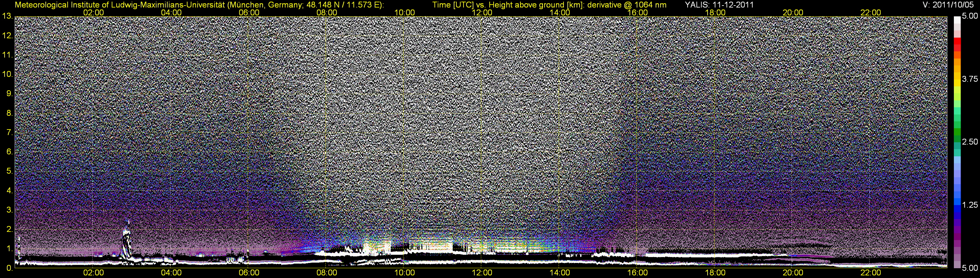Click the 5.00 label below the color scale

pyautogui.click(x=969, y=269)
